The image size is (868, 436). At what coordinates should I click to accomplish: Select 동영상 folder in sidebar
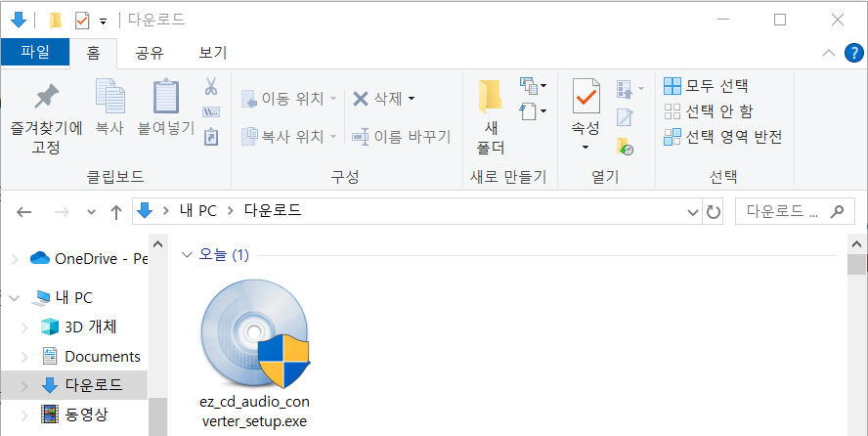pyautogui.click(x=74, y=414)
